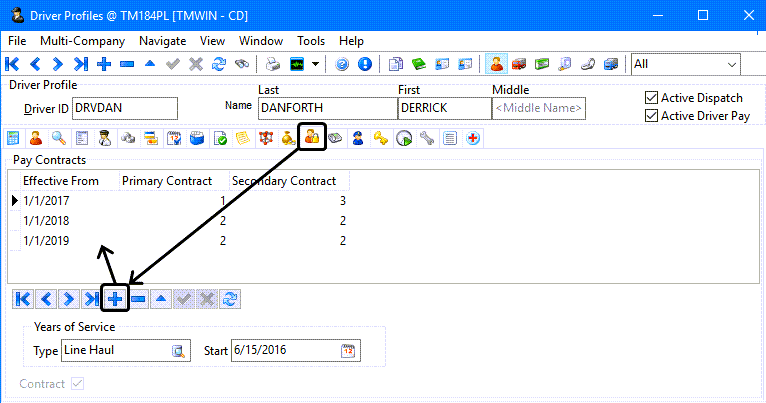This screenshot has width=766, height=403.
Task: Open the File menu
Action: pos(17,41)
